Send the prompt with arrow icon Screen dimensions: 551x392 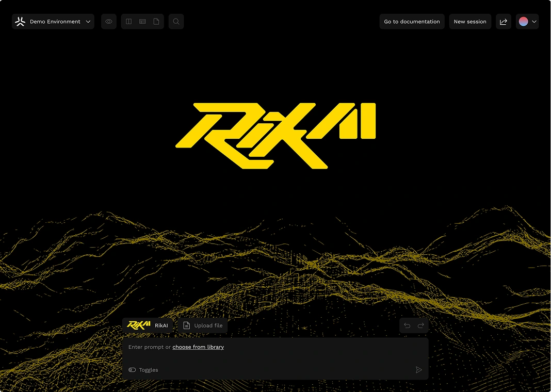(x=418, y=370)
